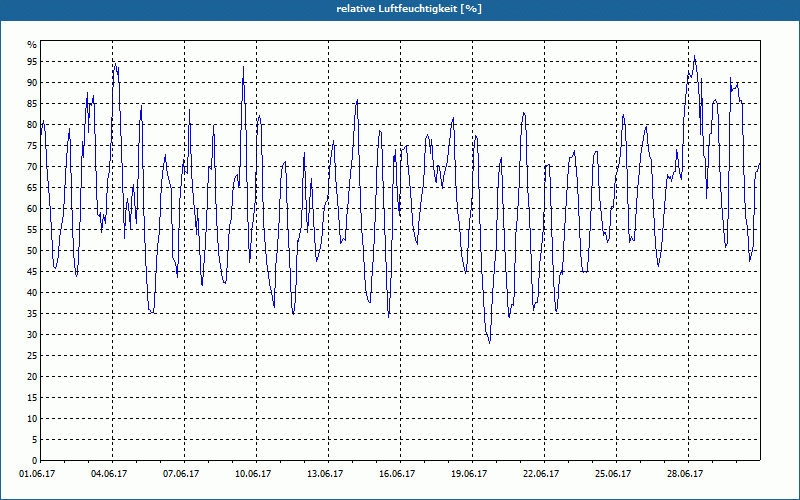This screenshot has height=500, width=800.
Task: Select the x-axis date label 16.06.17
Action: (397, 474)
